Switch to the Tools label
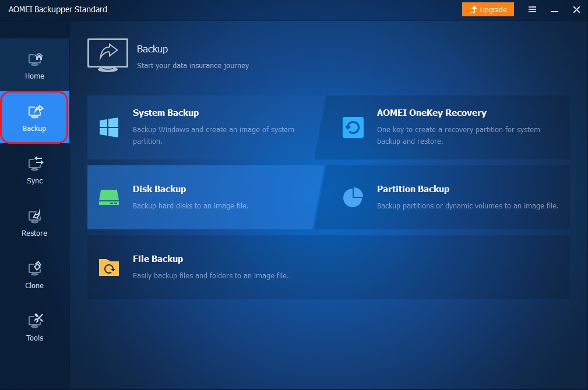This screenshot has width=588, height=390. [35, 338]
